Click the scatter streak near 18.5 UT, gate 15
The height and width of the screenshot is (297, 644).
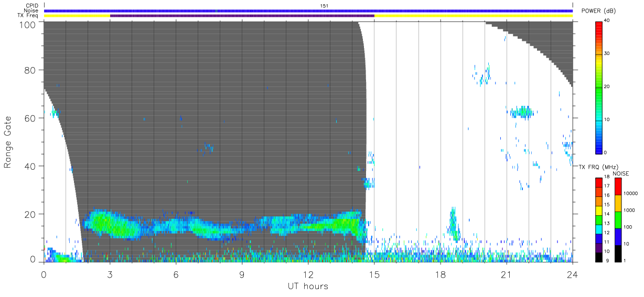[453, 224]
